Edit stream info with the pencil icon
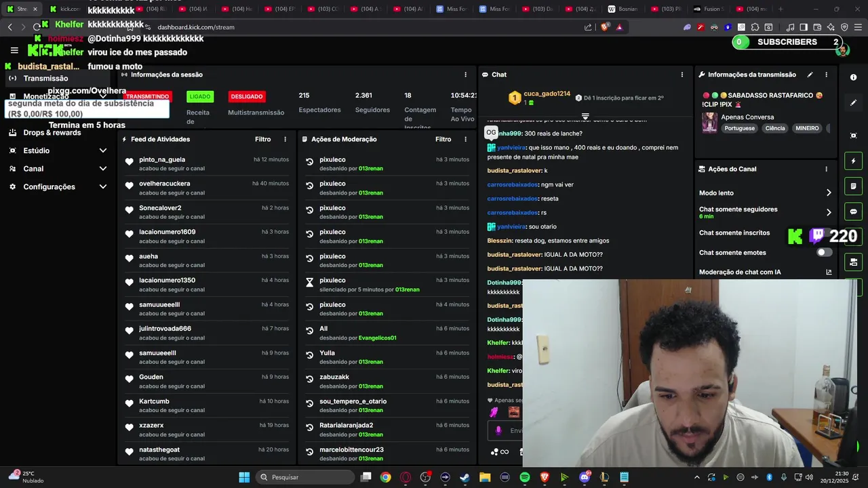 click(810, 75)
